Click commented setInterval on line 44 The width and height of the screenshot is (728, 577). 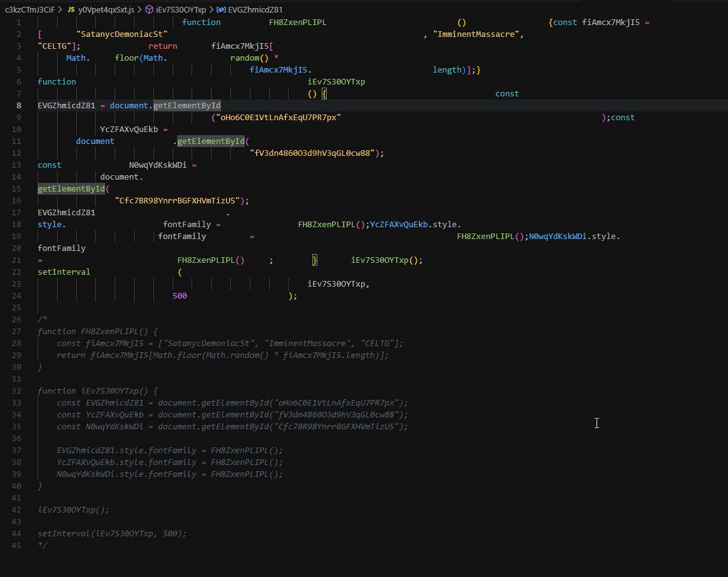coord(64,533)
